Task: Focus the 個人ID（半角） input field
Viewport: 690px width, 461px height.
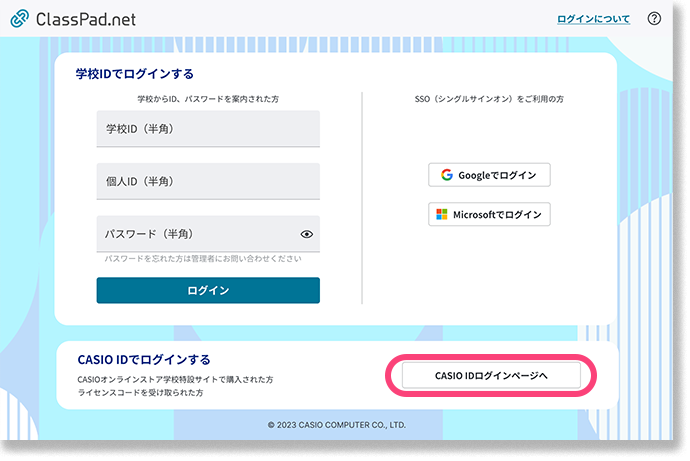Action: coord(208,181)
